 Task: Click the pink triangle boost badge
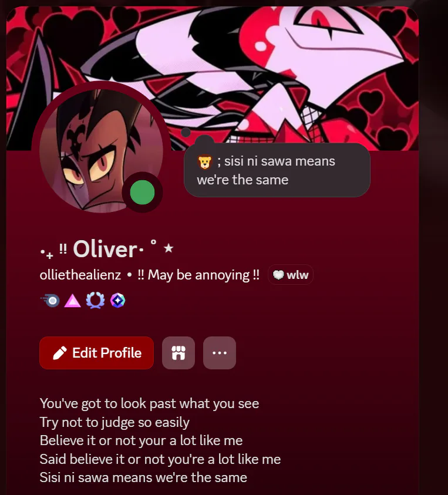[73, 301]
